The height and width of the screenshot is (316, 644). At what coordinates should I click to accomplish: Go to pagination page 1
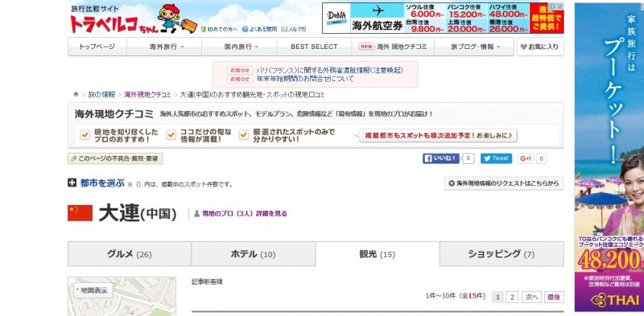point(497,298)
